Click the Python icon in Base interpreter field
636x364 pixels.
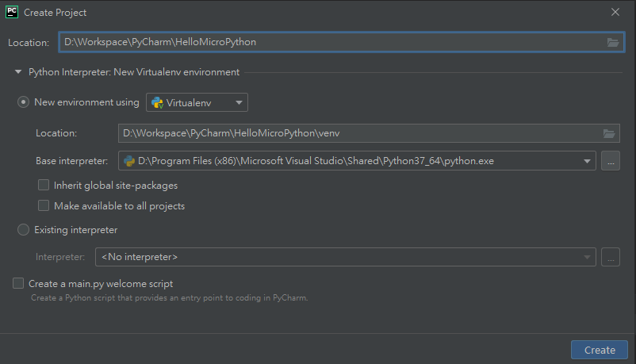[x=129, y=161]
